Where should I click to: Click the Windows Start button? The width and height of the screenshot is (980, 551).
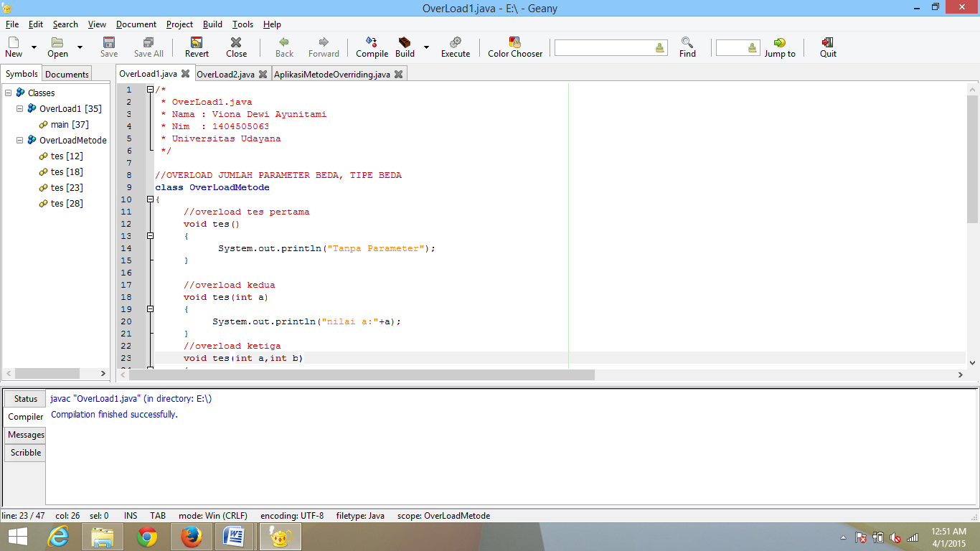tap(17, 537)
